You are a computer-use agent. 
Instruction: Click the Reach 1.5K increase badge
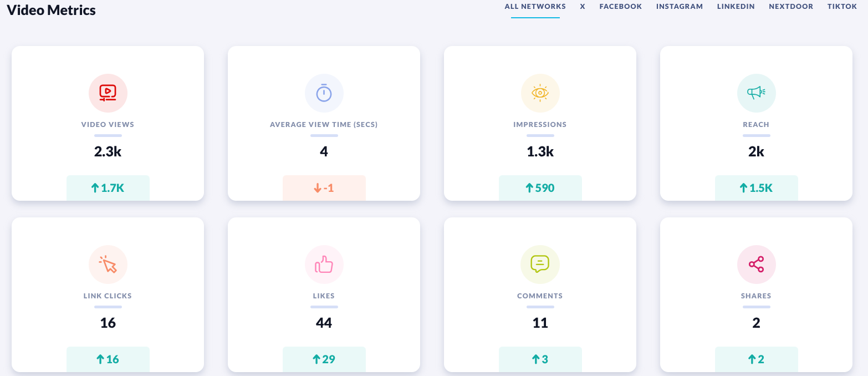pyautogui.click(x=757, y=188)
